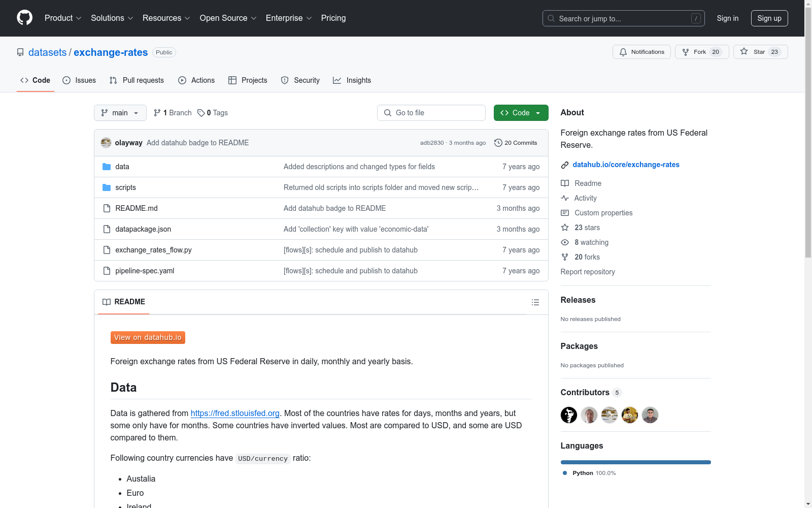View the 1 Branch list

click(x=173, y=113)
